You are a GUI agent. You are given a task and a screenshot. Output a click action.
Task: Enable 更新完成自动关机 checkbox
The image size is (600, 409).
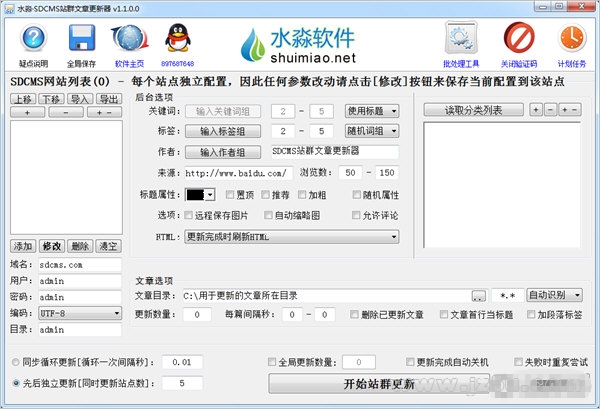[x=410, y=362]
